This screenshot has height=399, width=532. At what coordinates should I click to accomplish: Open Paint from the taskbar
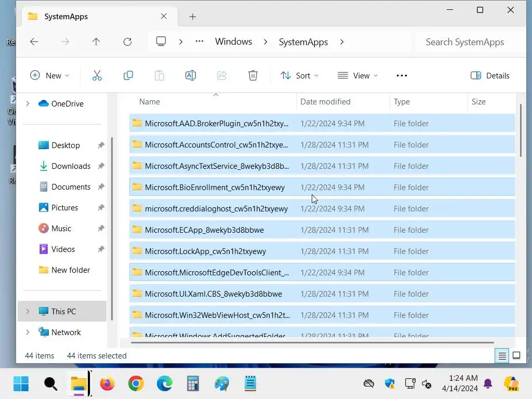[x=221, y=384]
